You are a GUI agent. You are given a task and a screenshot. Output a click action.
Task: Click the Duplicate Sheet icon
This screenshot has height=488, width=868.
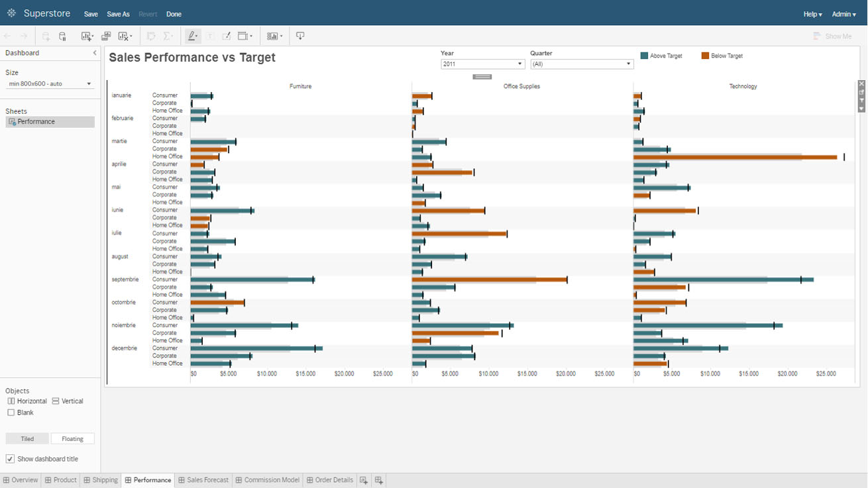(x=105, y=36)
